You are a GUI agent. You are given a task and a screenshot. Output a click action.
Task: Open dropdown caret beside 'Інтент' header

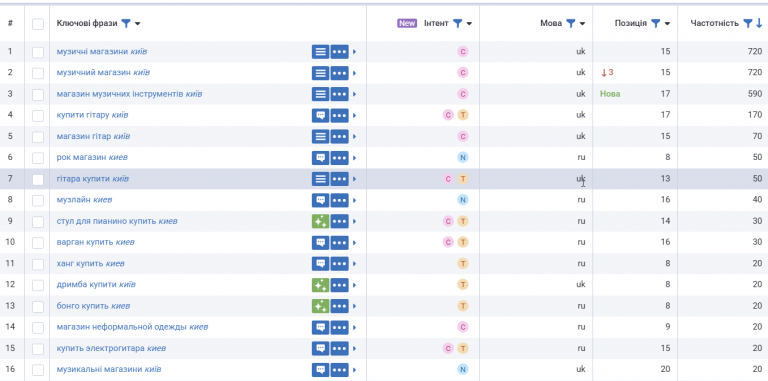click(x=469, y=24)
